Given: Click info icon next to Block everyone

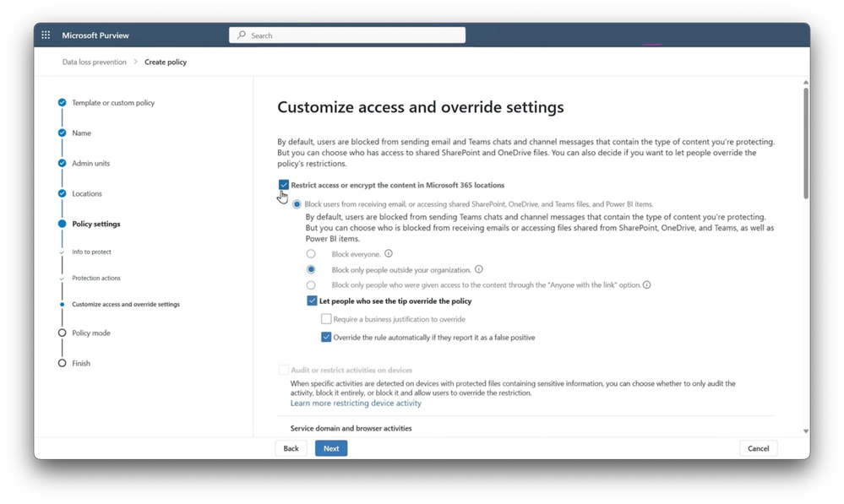Looking at the screenshot, I should (389, 253).
